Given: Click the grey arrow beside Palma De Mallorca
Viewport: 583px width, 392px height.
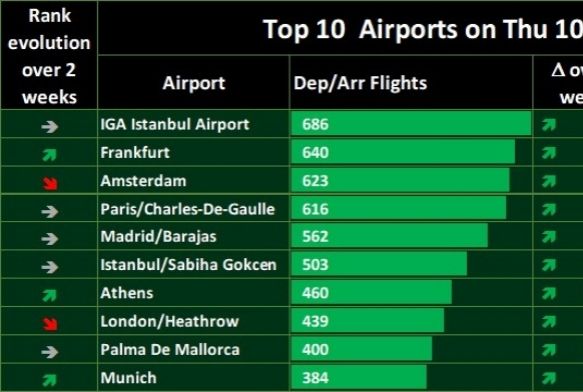Looking at the screenshot, I should pos(49,352).
